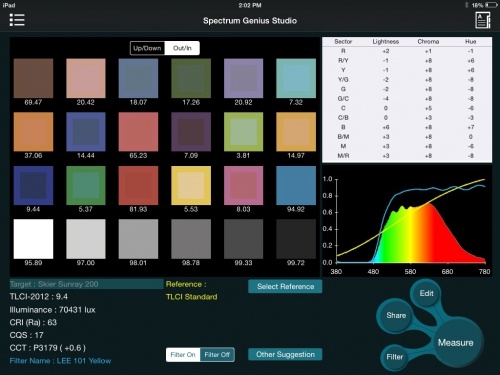Tap the white swatch labeled 95.89
The height and width of the screenshot is (375, 500).
click(x=33, y=239)
